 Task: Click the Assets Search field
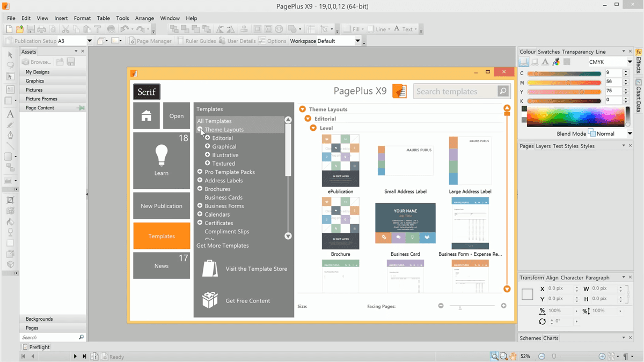pyautogui.click(x=49, y=337)
